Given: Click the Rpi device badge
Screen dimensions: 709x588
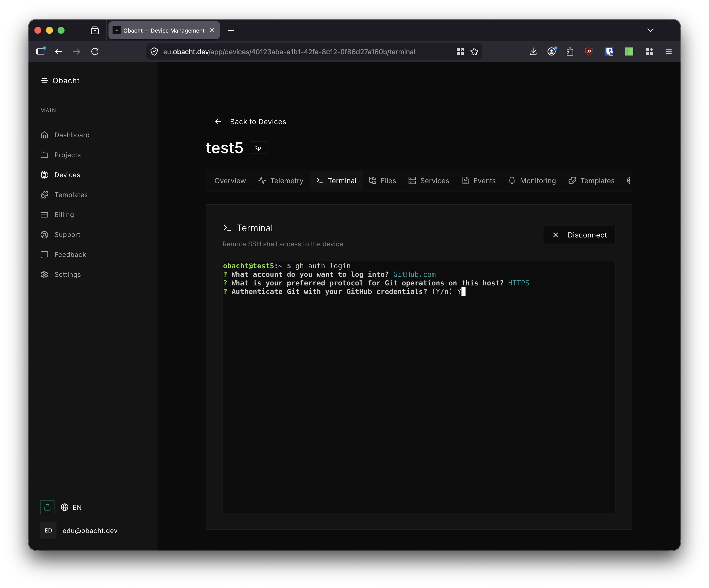Looking at the screenshot, I should pos(258,148).
